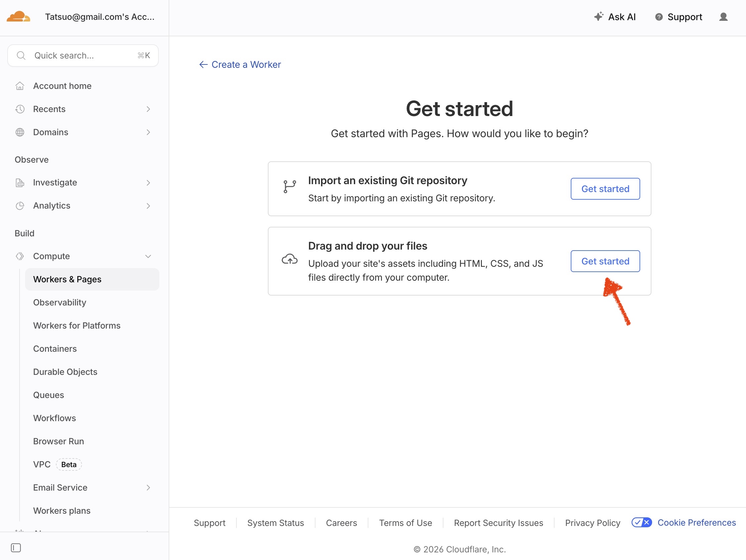Click the Investigate document icon
746x560 pixels.
point(20,183)
